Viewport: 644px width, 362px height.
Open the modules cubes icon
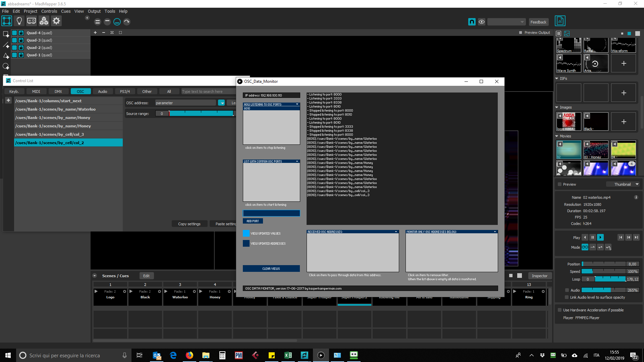(x=44, y=21)
